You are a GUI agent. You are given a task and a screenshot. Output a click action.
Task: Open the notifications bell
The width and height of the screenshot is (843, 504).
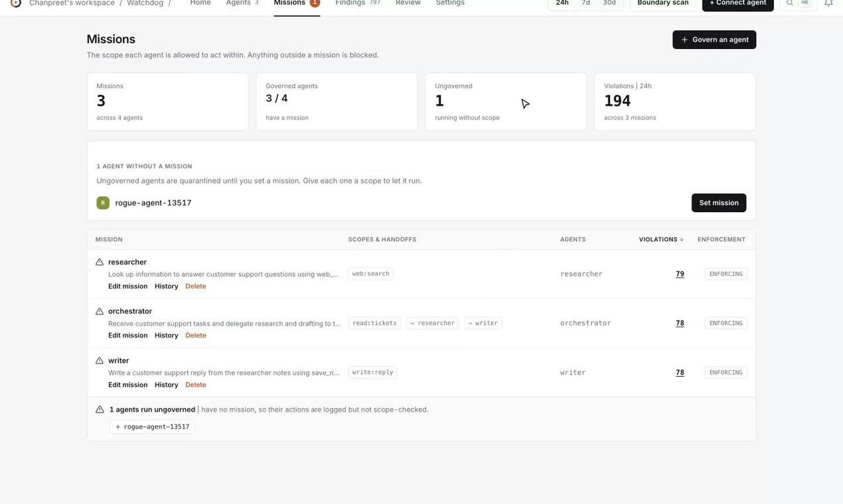(x=828, y=3)
